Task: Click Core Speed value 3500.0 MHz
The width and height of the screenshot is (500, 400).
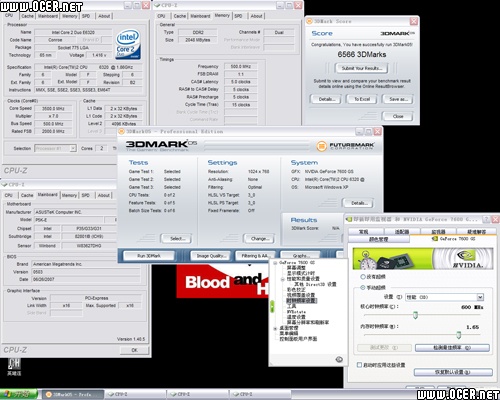Action: (x=53, y=109)
